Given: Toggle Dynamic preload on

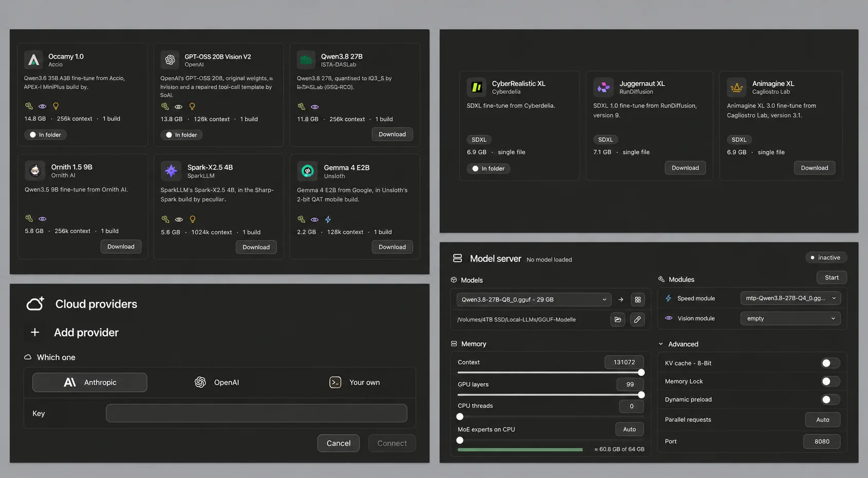Looking at the screenshot, I should [x=830, y=399].
